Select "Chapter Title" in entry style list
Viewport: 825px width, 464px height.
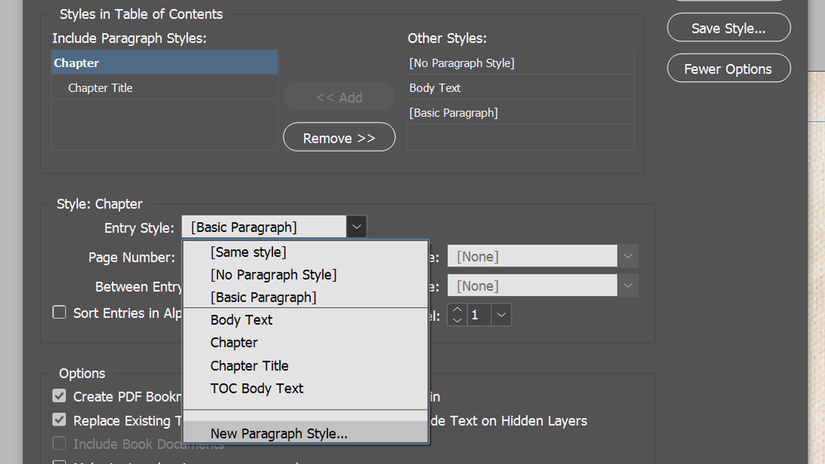coord(249,365)
